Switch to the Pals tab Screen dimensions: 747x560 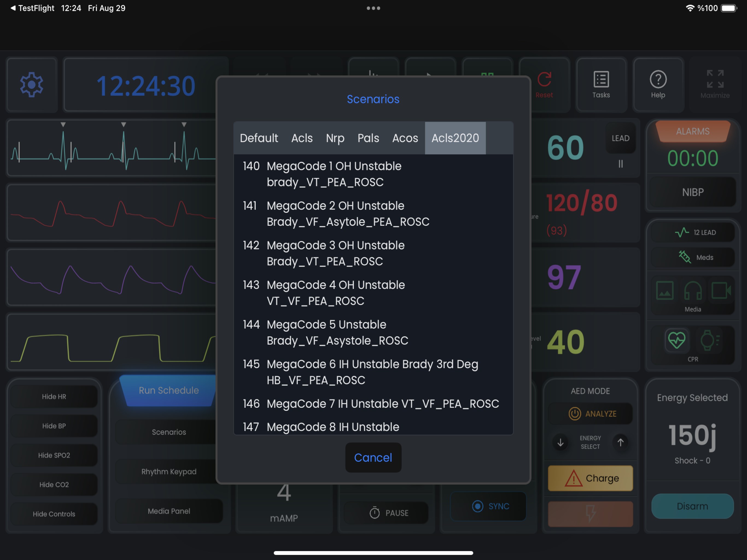pos(368,138)
